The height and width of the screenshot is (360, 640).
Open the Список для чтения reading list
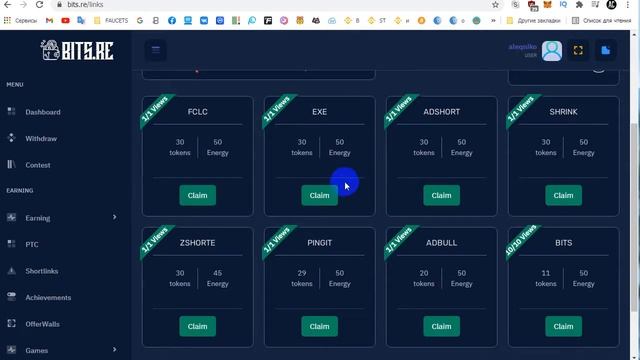pyautogui.click(x=602, y=20)
